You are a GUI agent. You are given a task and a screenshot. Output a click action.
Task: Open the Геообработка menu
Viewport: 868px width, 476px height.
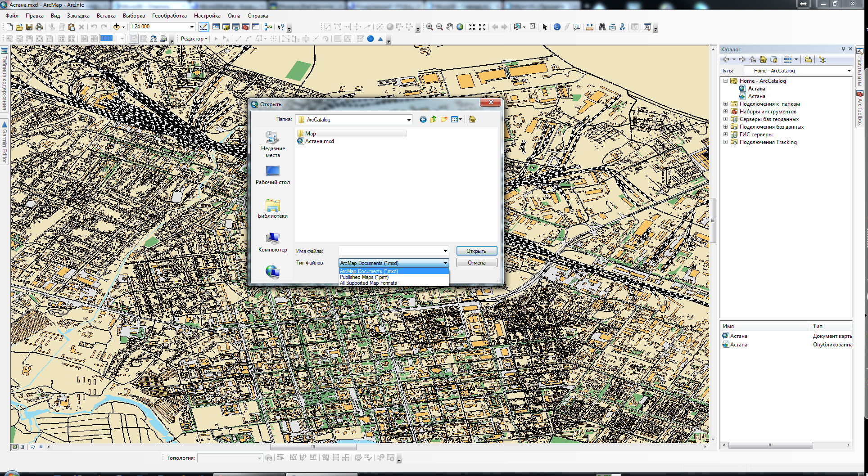coord(169,16)
